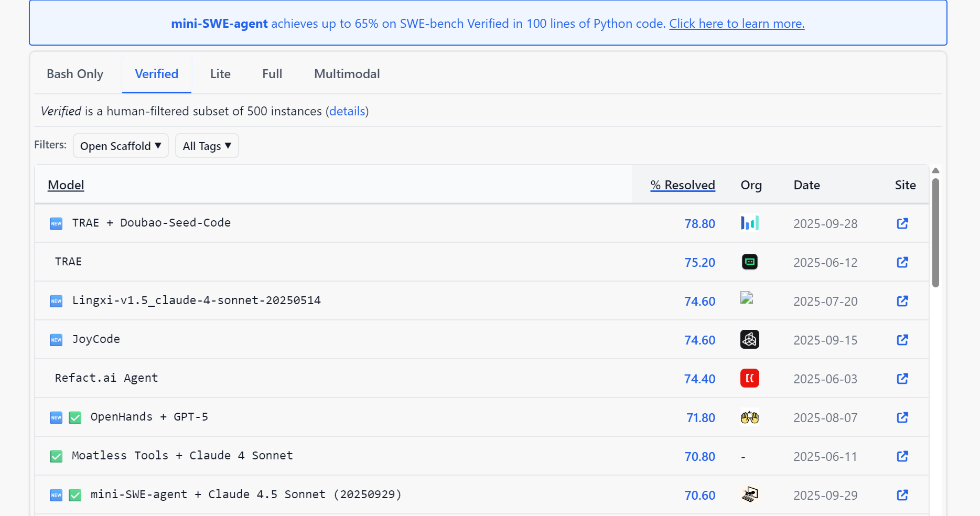
Task: Click the leaderboard vertical scrollbar thumb
Action: pyautogui.click(x=935, y=233)
